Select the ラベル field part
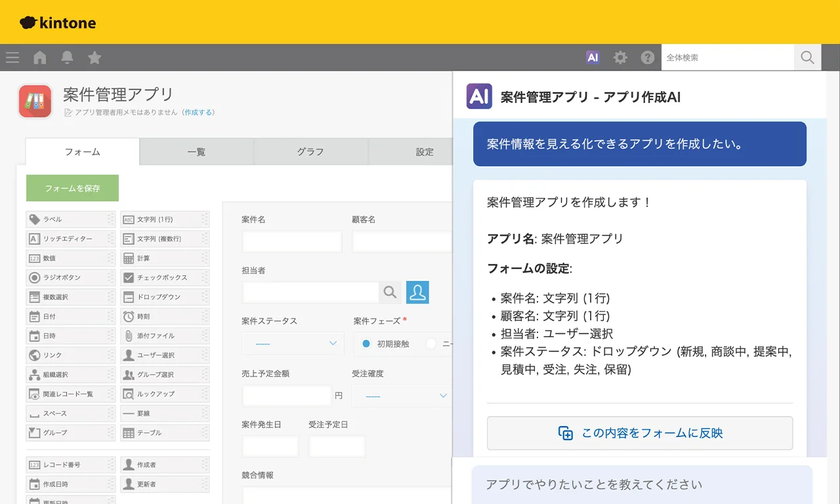The height and width of the screenshot is (504, 840). pyautogui.click(x=70, y=219)
